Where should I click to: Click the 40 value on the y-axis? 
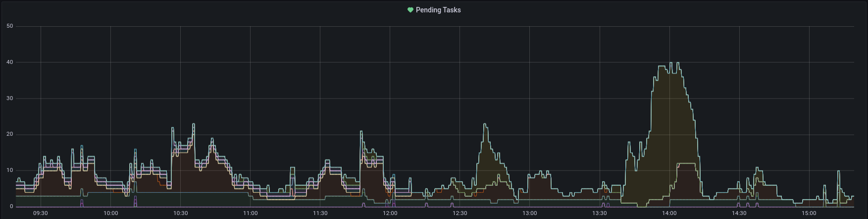pos(10,62)
